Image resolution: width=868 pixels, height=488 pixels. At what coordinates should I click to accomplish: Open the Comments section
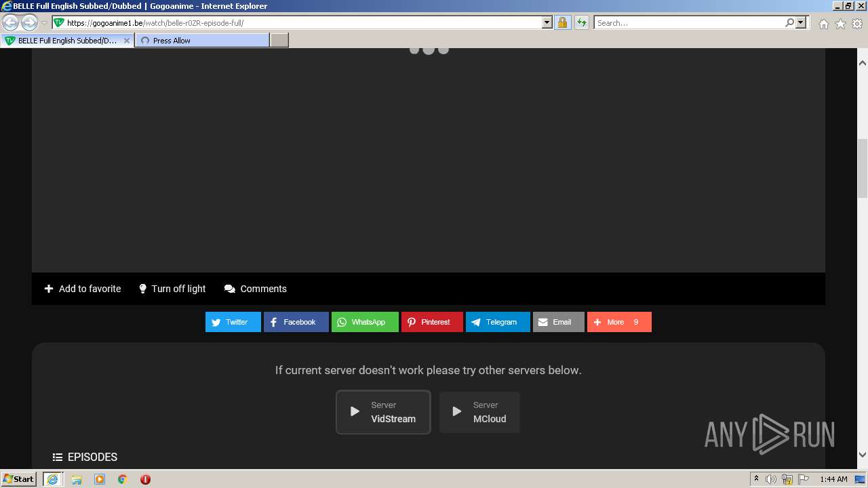click(x=256, y=289)
